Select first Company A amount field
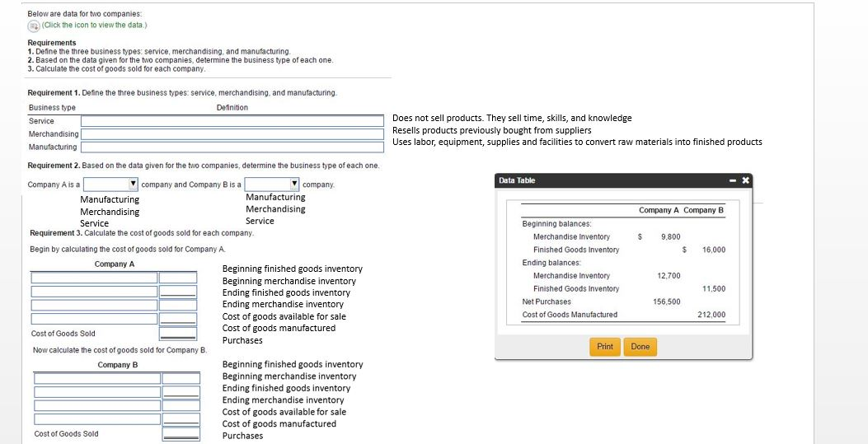 coord(178,278)
